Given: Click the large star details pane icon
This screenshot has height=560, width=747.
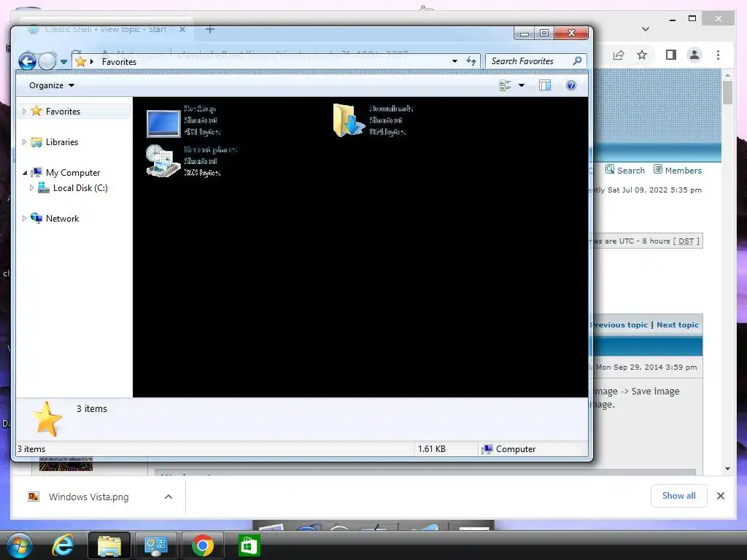Looking at the screenshot, I should pyautogui.click(x=47, y=419).
